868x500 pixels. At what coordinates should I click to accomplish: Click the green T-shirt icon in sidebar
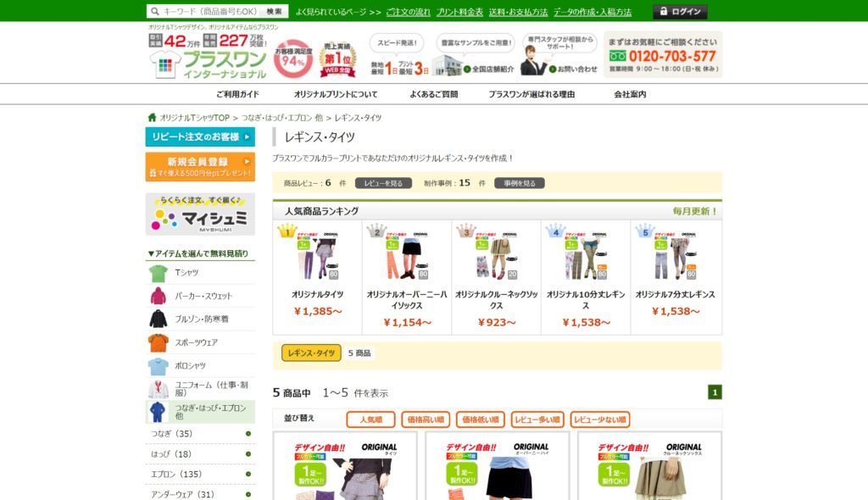(x=159, y=273)
